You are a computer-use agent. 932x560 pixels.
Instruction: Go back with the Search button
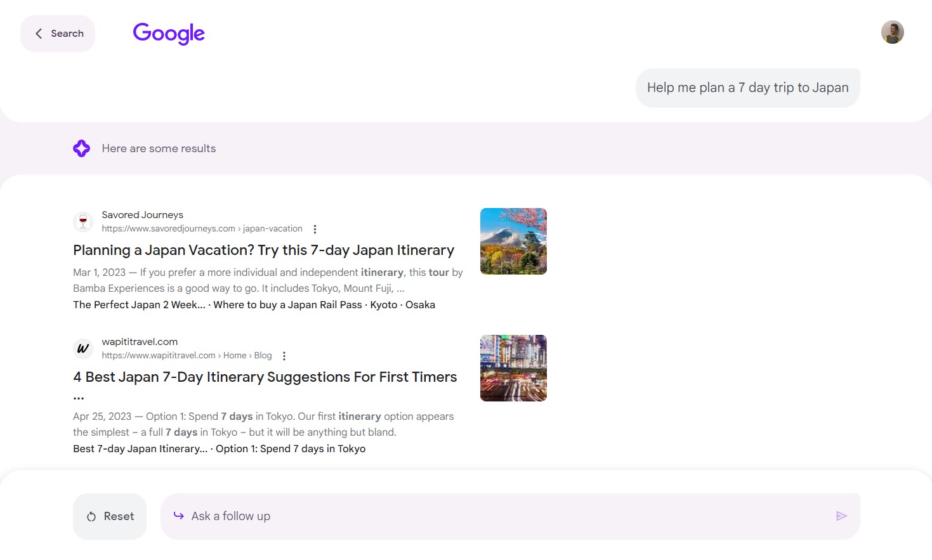58,34
